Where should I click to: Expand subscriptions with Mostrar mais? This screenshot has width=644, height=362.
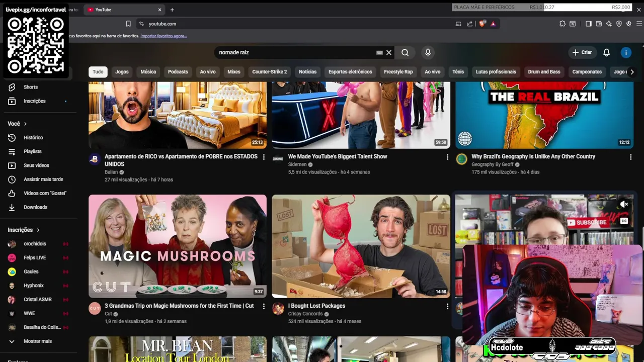pos(38,341)
